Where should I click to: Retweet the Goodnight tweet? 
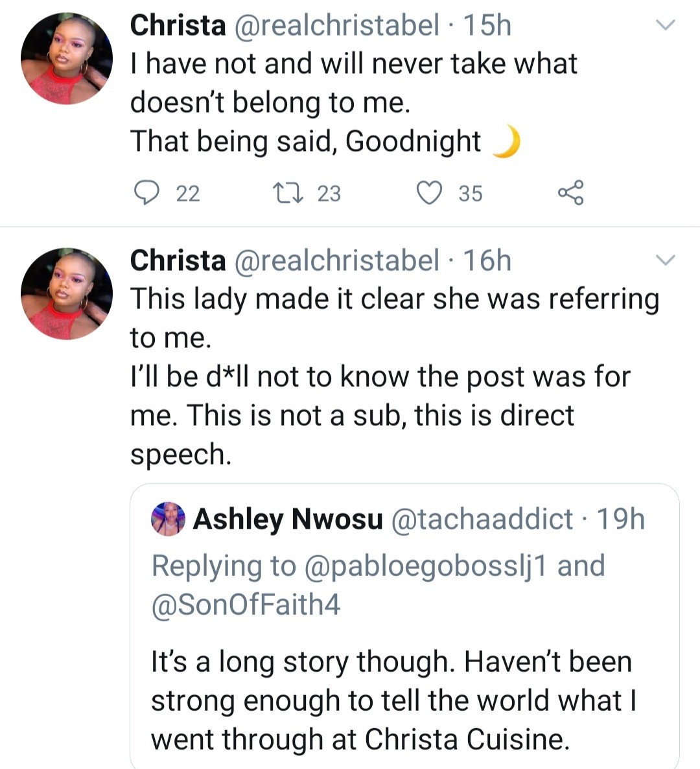(283, 193)
